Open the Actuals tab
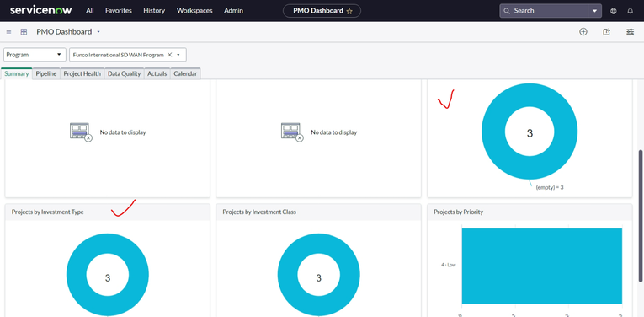This screenshot has width=644, height=317. point(157,73)
